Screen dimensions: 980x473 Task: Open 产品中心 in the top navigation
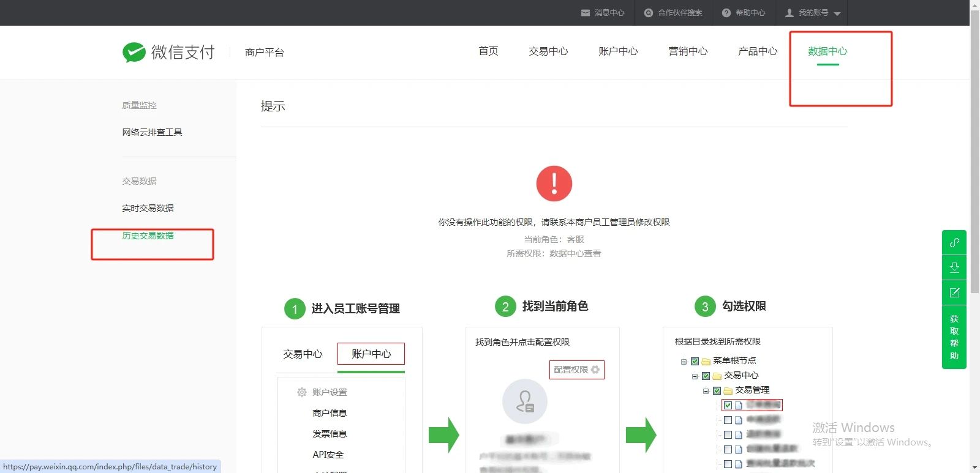coord(758,51)
